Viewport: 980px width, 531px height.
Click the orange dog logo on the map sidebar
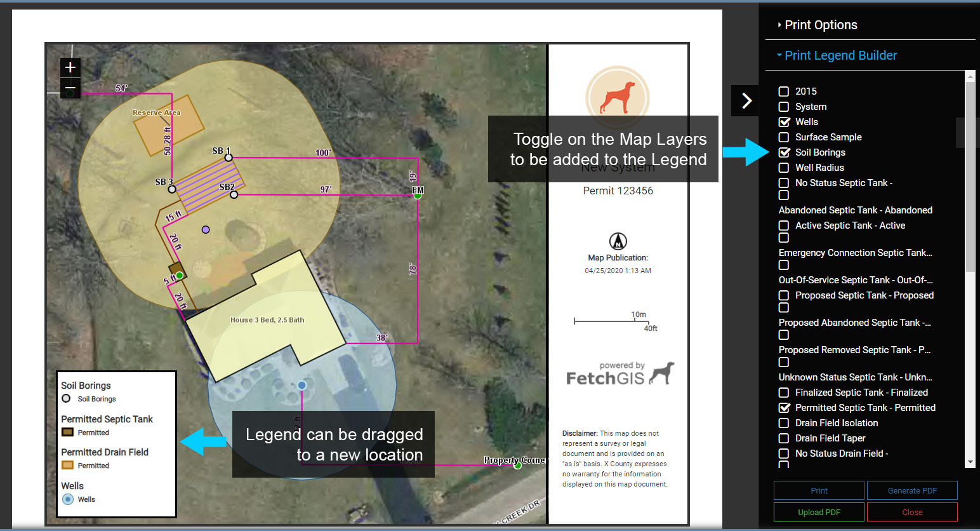point(617,97)
